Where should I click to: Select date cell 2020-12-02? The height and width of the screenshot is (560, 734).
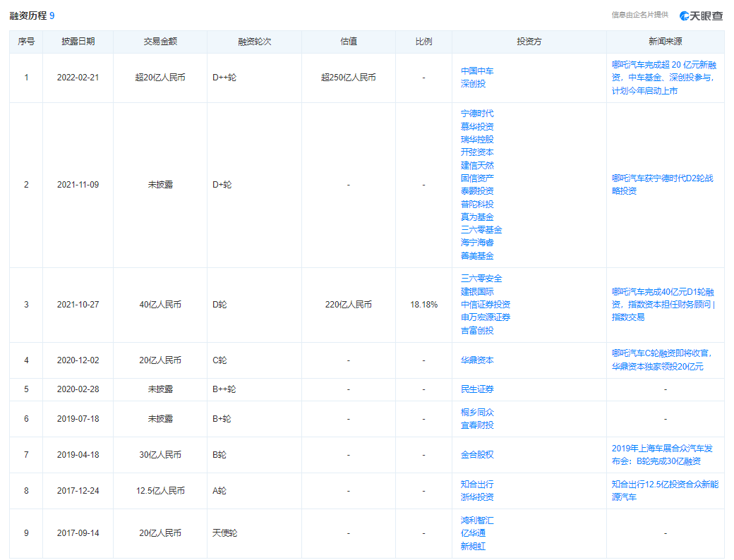click(x=78, y=360)
